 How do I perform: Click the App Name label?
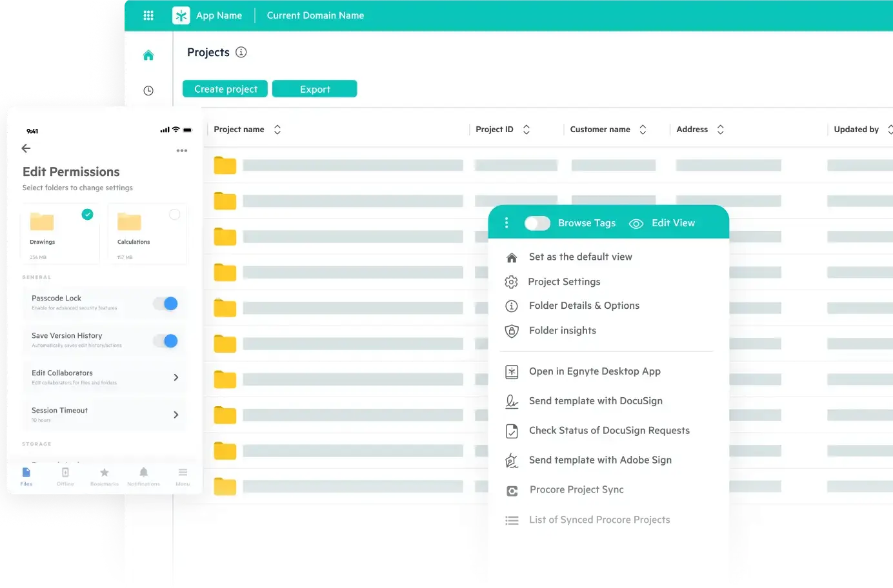[219, 15]
